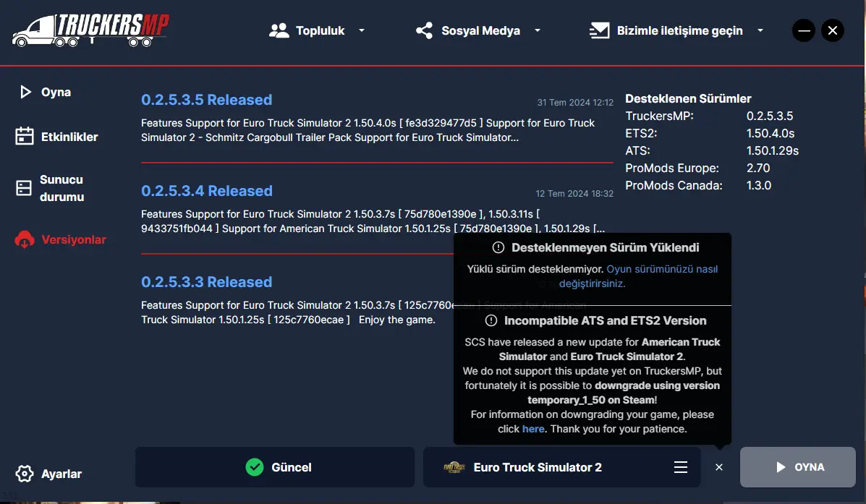Expand the Topluluk dropdown arrow

click(362, 30)
